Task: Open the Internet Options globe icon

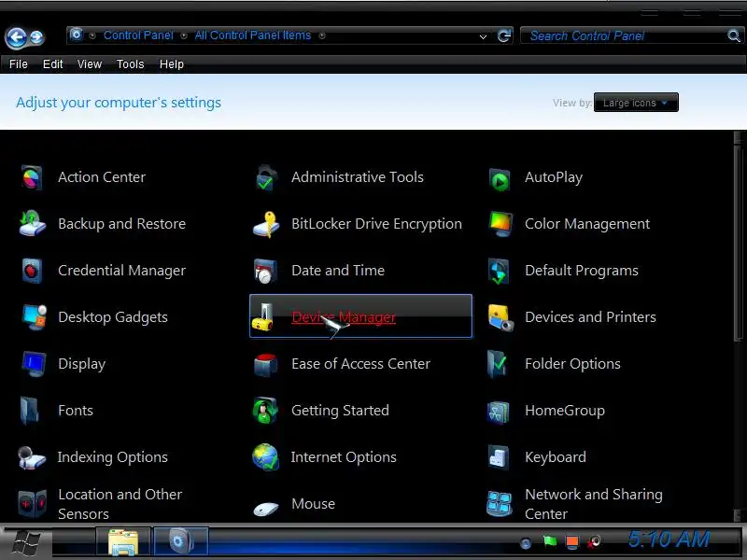Action: 265,457
